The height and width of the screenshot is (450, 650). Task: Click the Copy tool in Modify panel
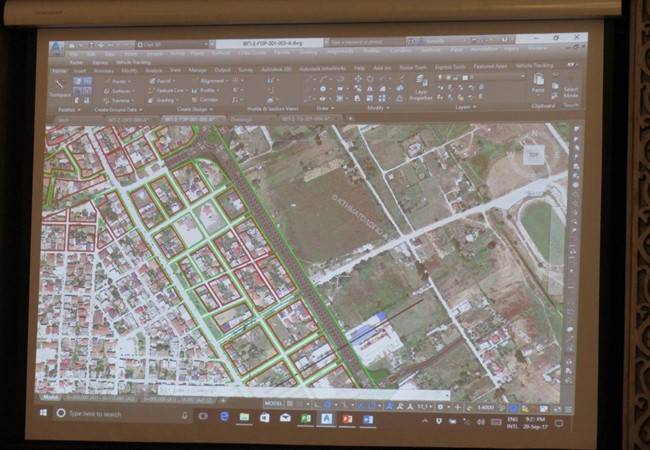[358, 88]
